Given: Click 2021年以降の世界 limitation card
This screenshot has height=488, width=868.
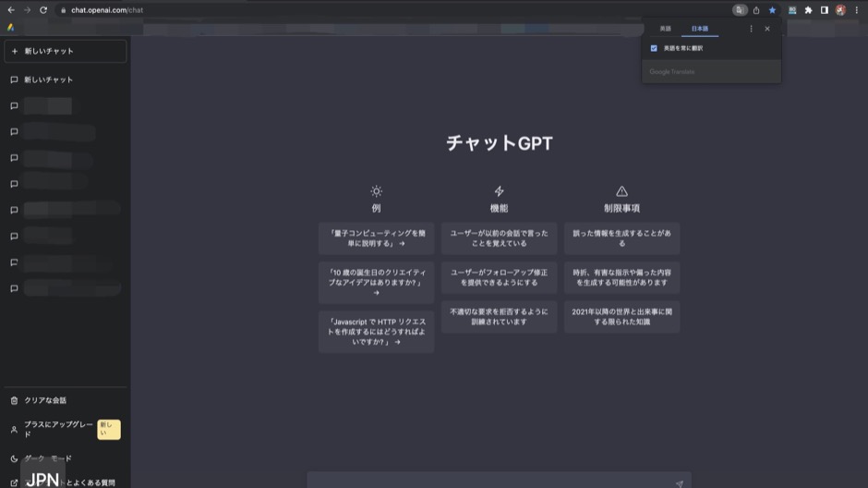Looking at the screenshot, I should [622, 317].
